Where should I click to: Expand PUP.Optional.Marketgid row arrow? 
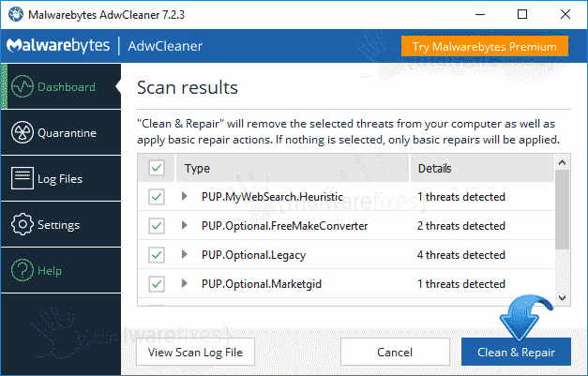coord(184,283)
